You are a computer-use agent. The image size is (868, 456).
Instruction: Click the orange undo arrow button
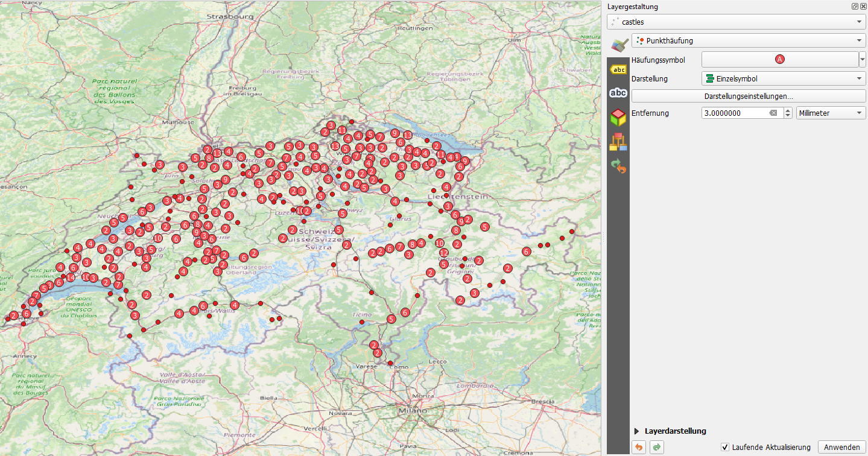pyautogui.click(x=639, y=447)
